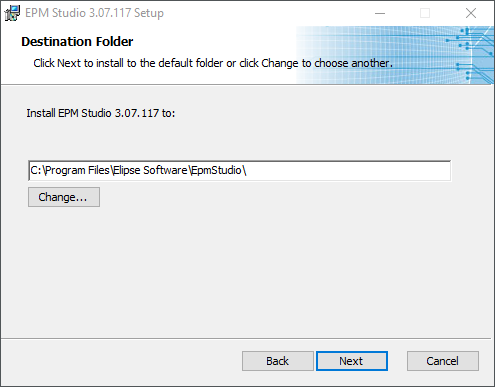The height and width of the screenshot is (387, 495).
Task: Click empty space inside the install path field
Action: 348,171
